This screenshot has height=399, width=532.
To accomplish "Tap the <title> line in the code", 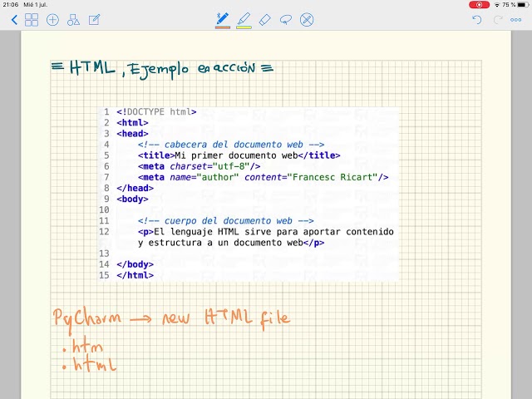I will coord(239,155).
